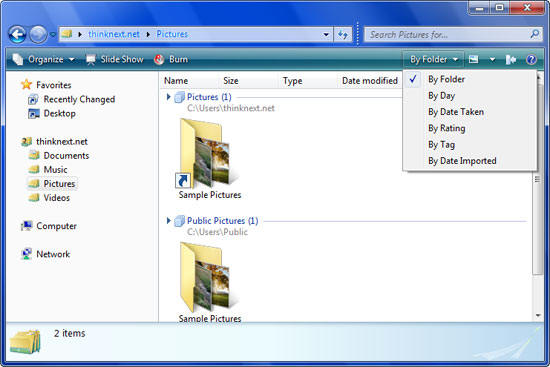Toggle the preview pane icon
Image resolution: width=550 pixels, height=367 pixels.
click(x=511, y=60)
